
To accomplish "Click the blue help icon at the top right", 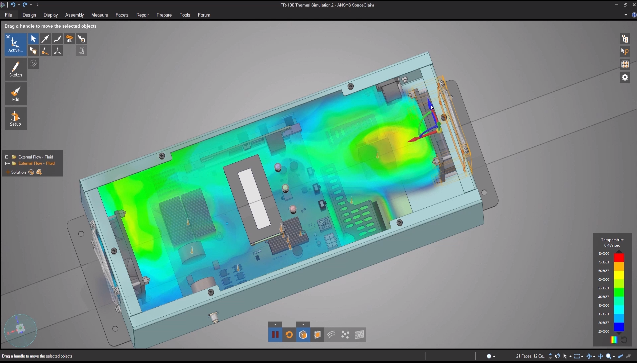I will 634,15.
